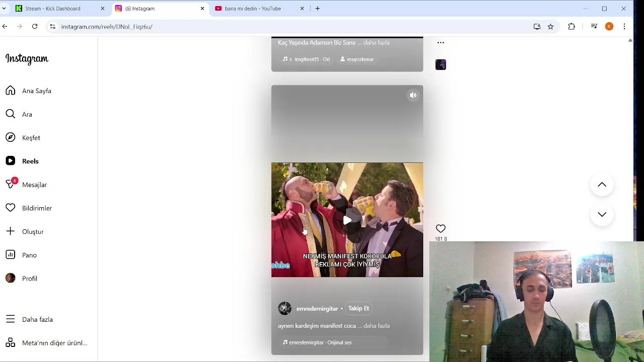Viewport: 644px width, 362px height.
Task: Open a new browser tab
Action: pos(317,9)
